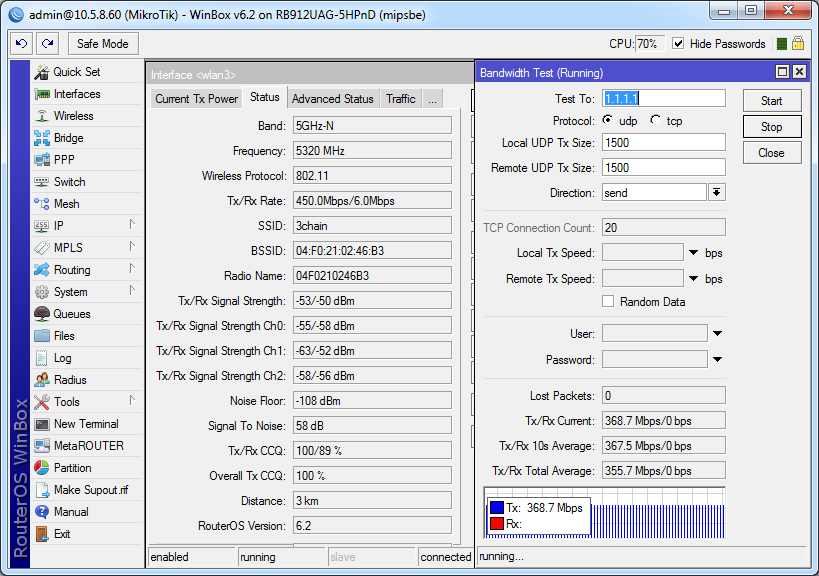This screenshot has width=819, height=576.
Task: Launch New Terminal
Action: [86, 424]
